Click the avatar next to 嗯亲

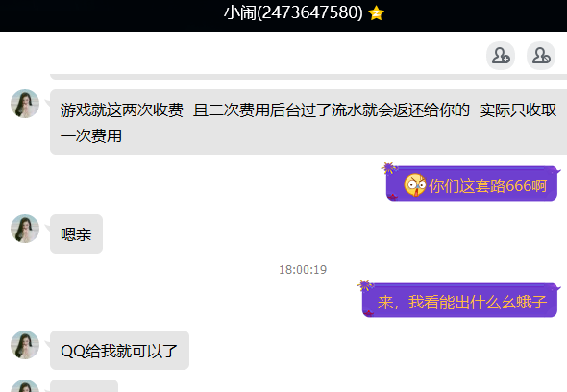tap(25, 229)
